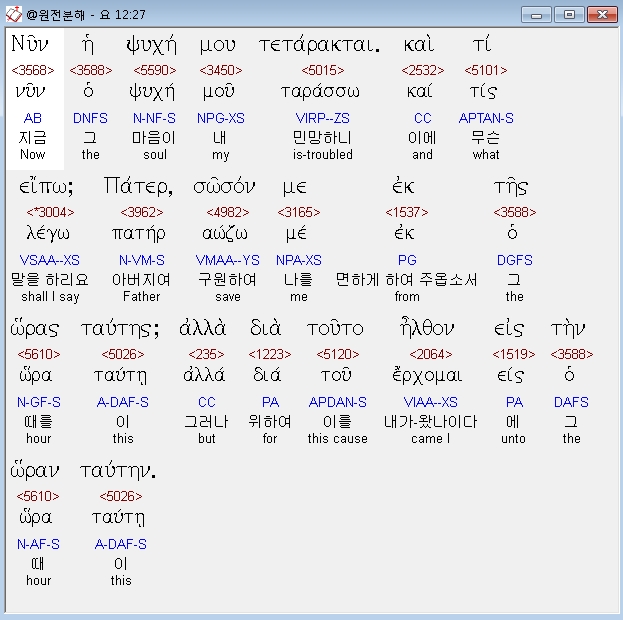Click the parsing code AB
623x620 pixels.
[x=33, y=118]
